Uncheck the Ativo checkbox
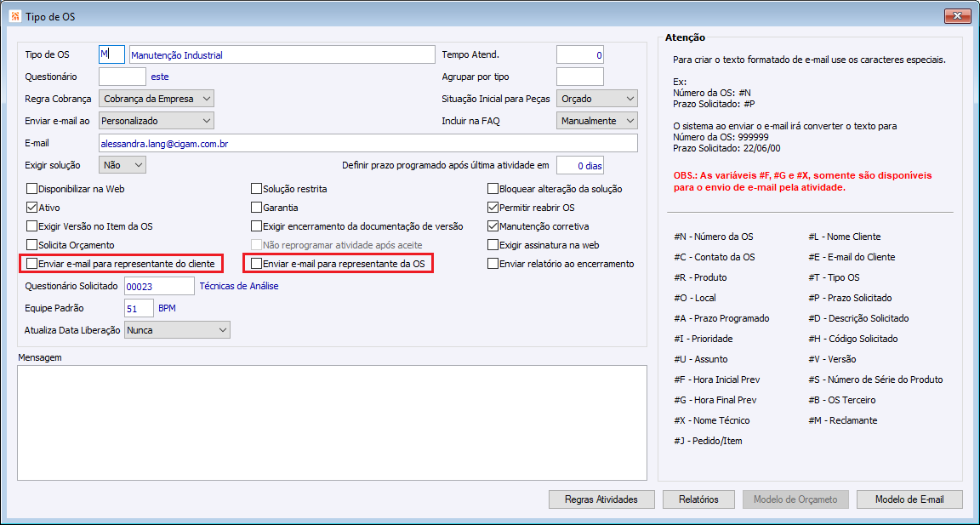The height and width of the screenshot is (525, 980). [31, 207]
